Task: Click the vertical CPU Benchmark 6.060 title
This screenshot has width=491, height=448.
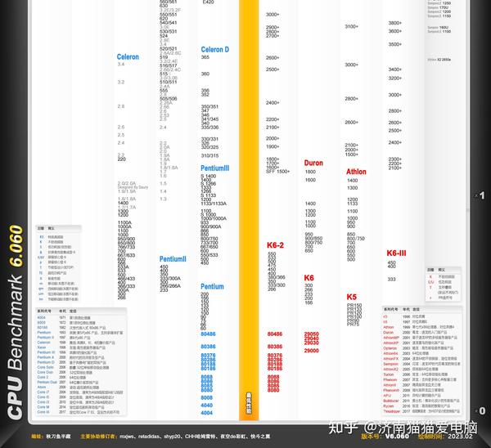Action: [x=16, y=322]
